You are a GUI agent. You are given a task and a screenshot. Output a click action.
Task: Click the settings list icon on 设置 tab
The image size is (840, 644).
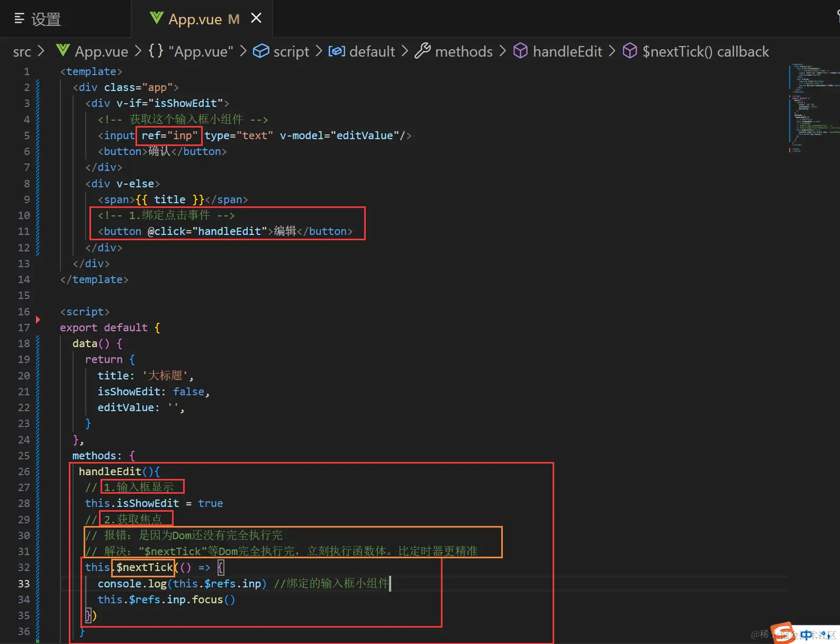[x=19, y=19]
